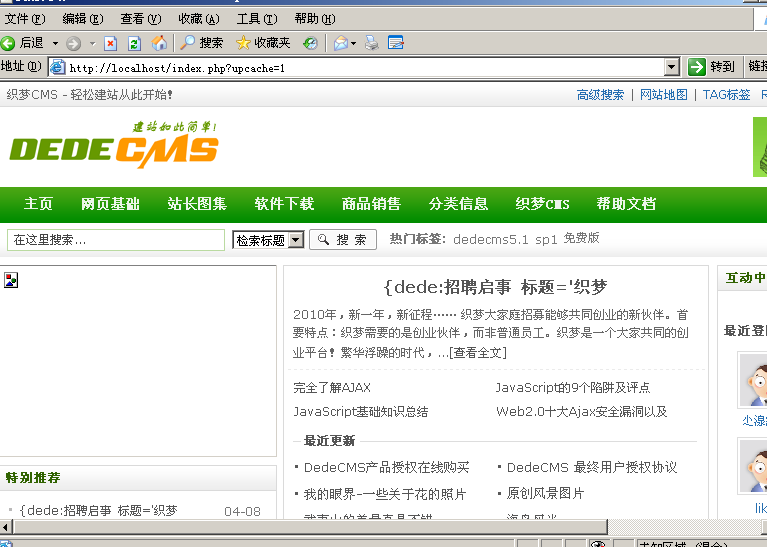This screenshot has width=767, height=547.
Task: Open Favorites via the star icon
Action: coord(243,43)
